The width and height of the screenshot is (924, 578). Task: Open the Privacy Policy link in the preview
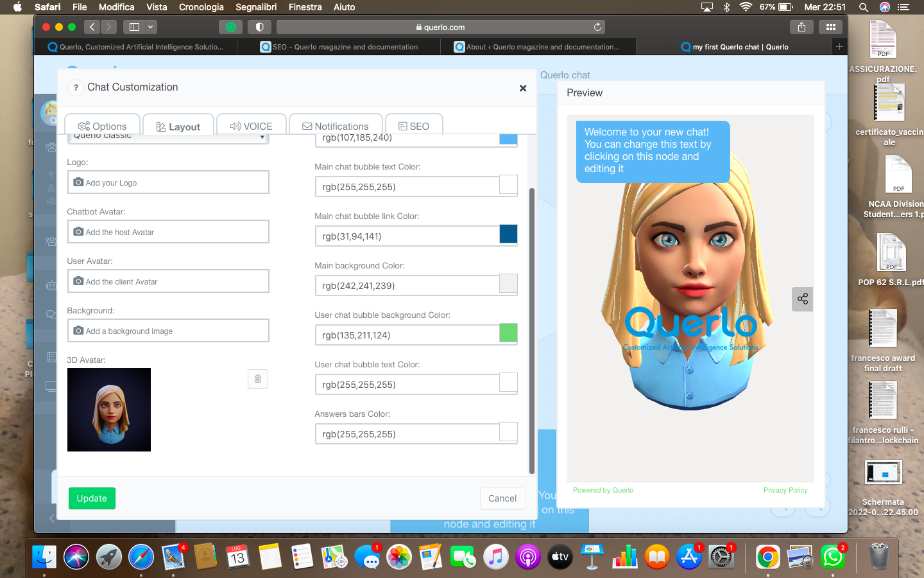click(x=785, y=490)
